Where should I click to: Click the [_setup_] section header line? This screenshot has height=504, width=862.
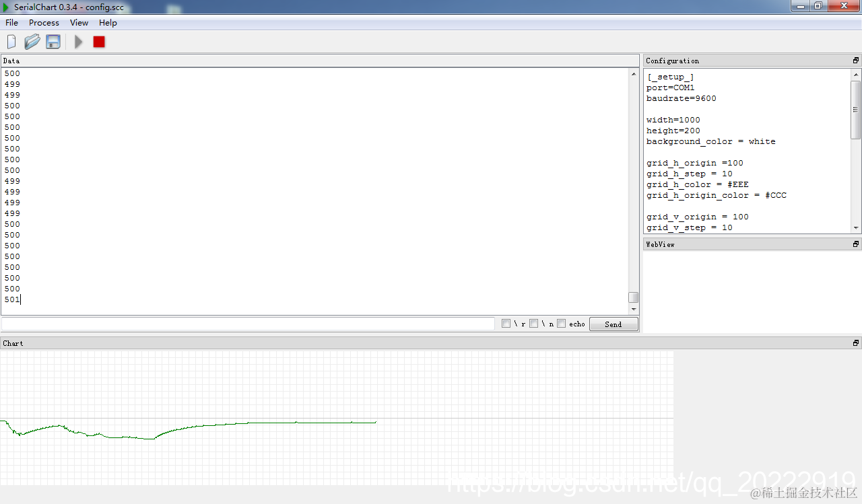coord(671,77)
